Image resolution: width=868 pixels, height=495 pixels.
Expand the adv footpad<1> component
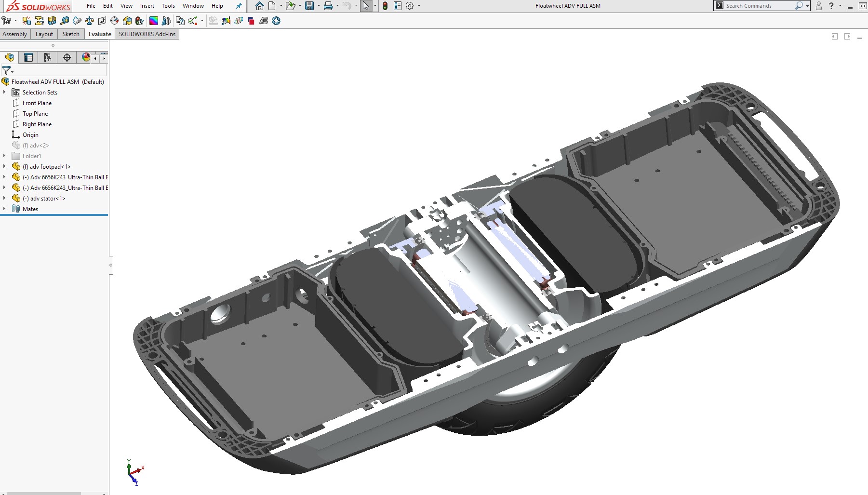4,166
